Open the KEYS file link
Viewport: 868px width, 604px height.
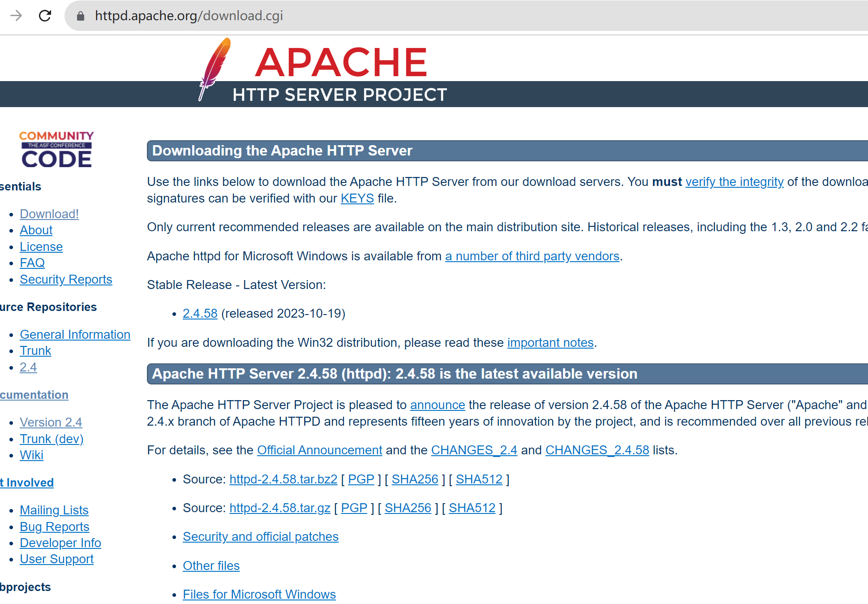click(x=357, y=198)
